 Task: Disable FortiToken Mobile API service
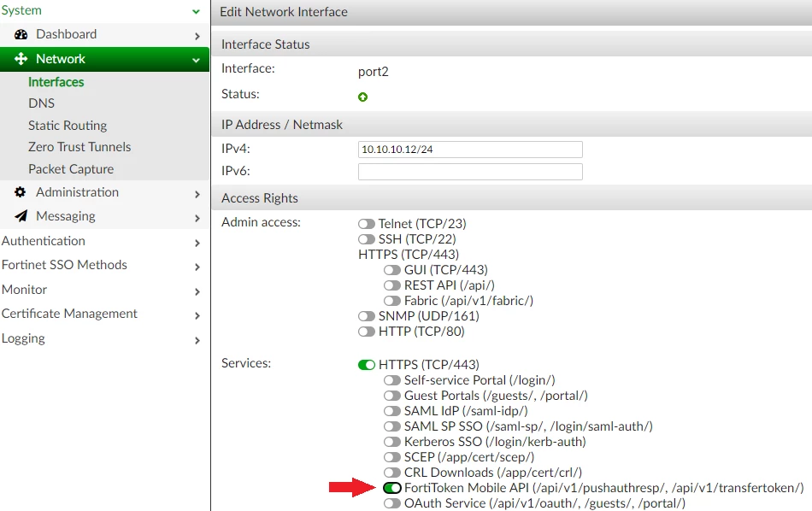(392, 488)
